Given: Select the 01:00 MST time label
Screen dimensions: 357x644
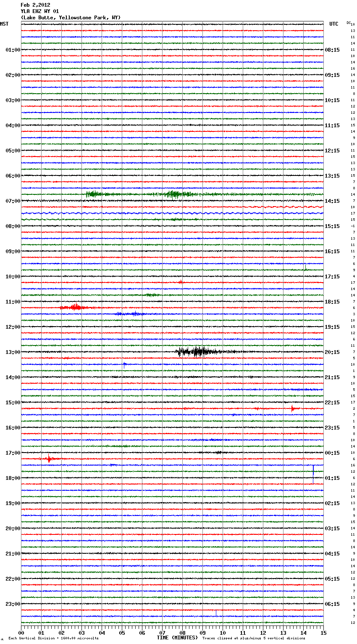Looking at the screenshot, I should coord(13,50).
